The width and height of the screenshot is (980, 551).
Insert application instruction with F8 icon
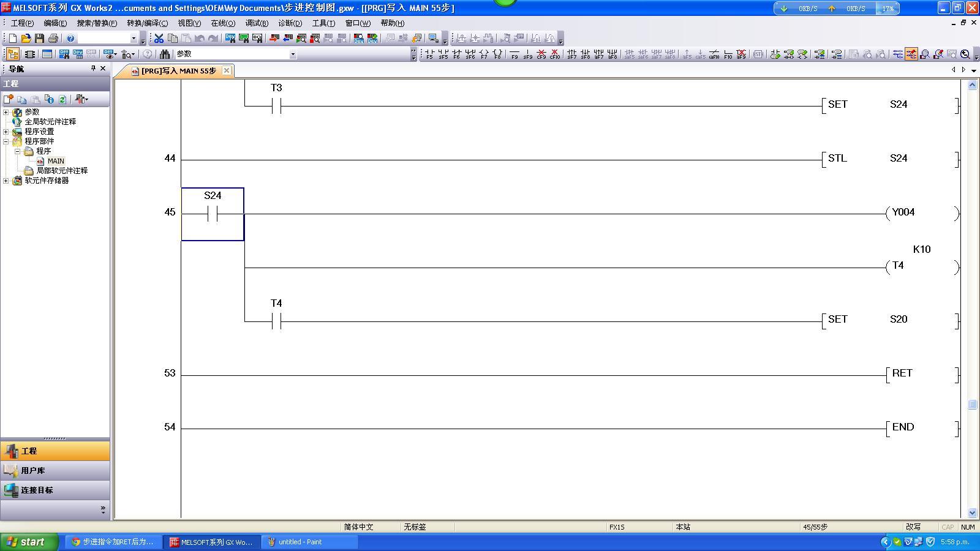tap(497, 54)
